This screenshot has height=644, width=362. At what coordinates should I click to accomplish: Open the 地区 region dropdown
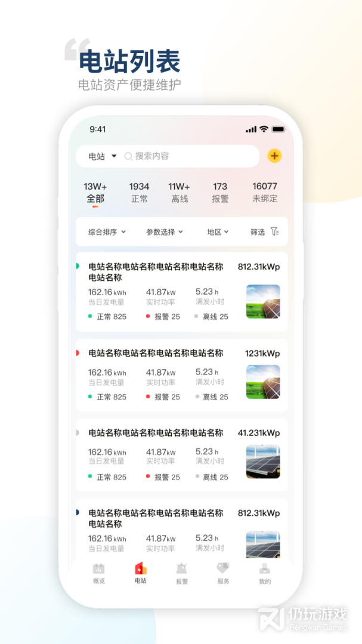218,232
